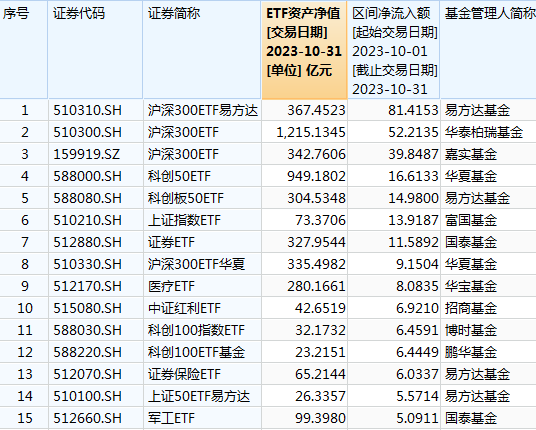Select net asset value 1,215.1345
Image resolution: width=536 pixels, height=430 pixels.
coord(311,132)
